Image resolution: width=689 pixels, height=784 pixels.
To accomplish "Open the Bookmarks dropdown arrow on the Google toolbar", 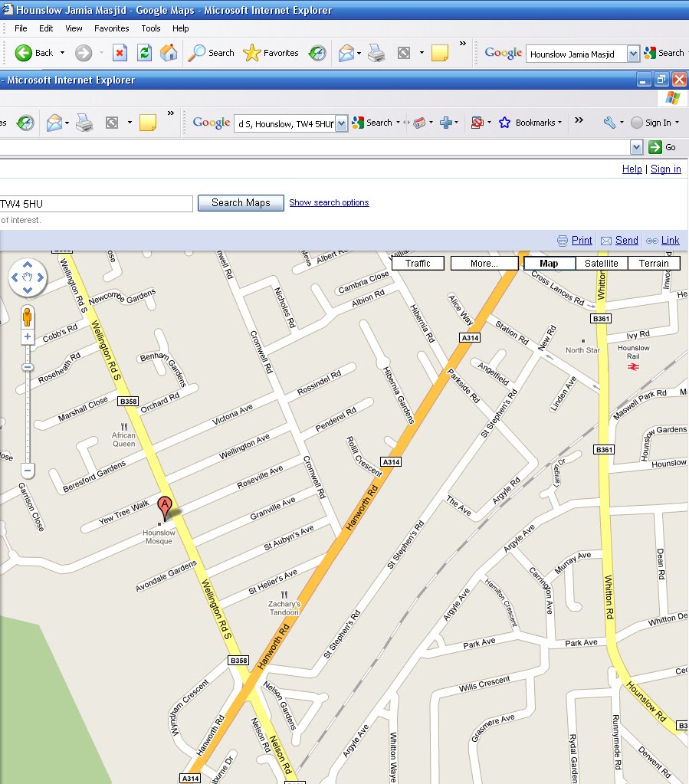I will tap(559, 123).
